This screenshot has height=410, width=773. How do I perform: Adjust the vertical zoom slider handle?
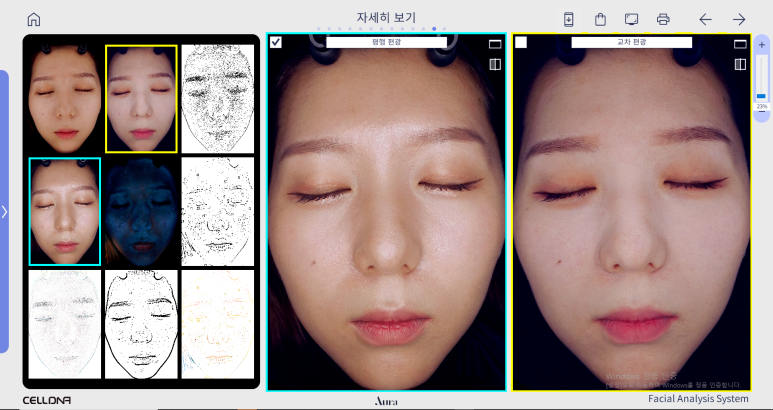point(762,96)
